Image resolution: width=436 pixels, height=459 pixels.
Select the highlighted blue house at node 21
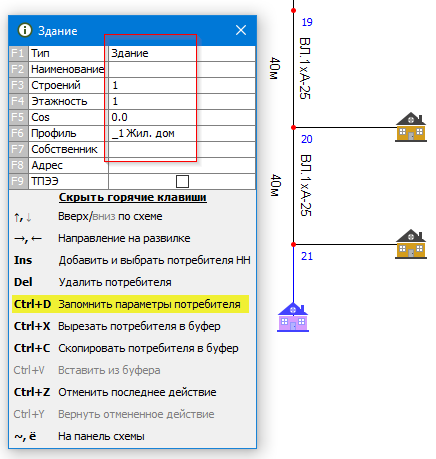[293, 317]
